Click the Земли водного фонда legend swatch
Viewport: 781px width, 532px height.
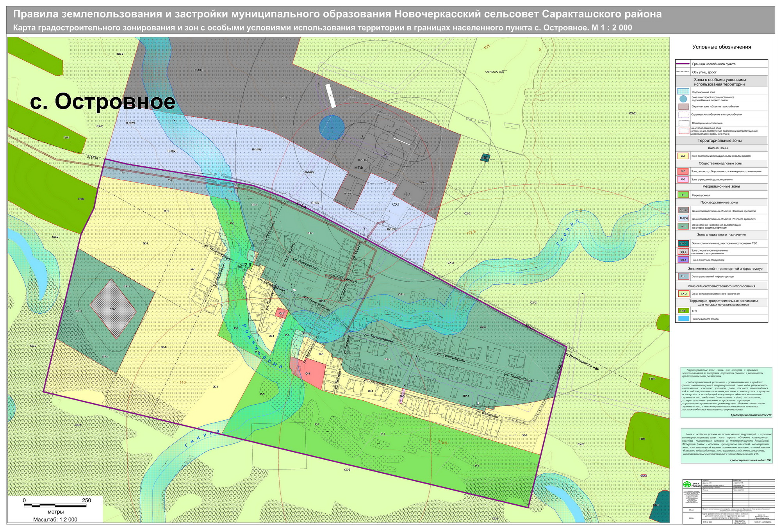pyautogui.click(x=684, y=318)
